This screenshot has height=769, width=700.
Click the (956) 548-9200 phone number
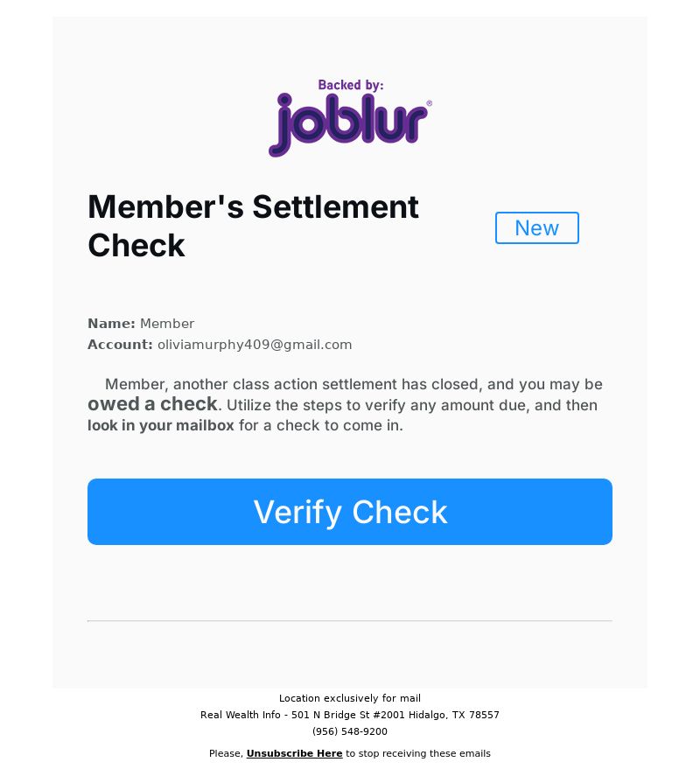coord(350,731)
